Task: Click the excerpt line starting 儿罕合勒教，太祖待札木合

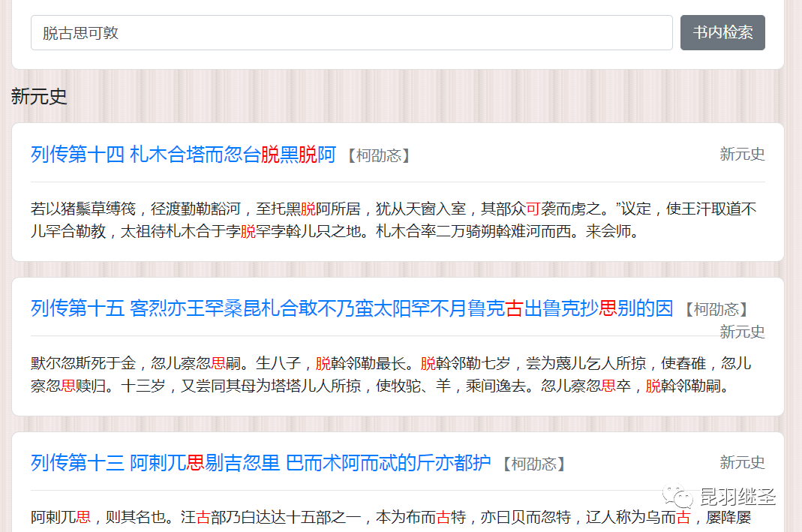Action: click(335, 231)
